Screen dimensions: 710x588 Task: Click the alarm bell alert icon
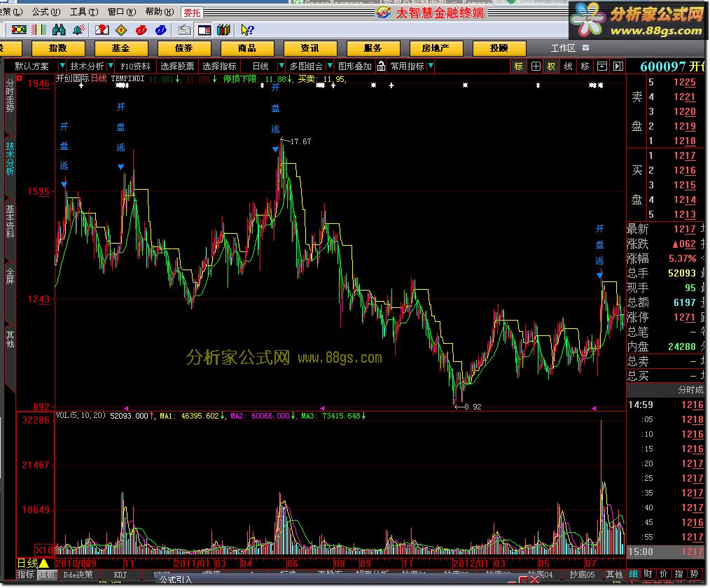point(79,30)
